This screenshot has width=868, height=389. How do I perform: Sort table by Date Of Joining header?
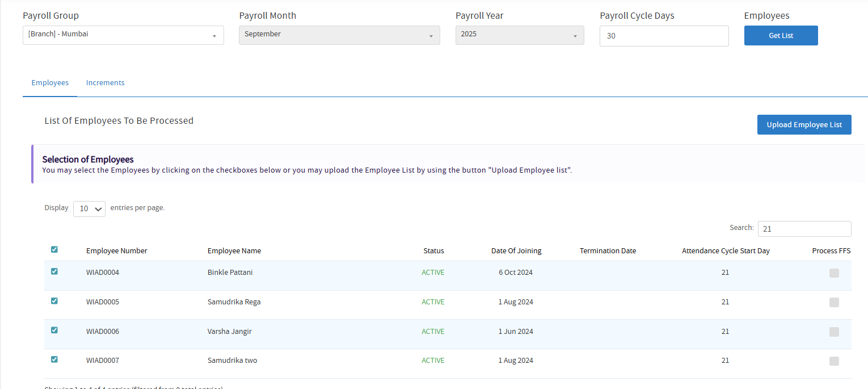coord(516,251)
